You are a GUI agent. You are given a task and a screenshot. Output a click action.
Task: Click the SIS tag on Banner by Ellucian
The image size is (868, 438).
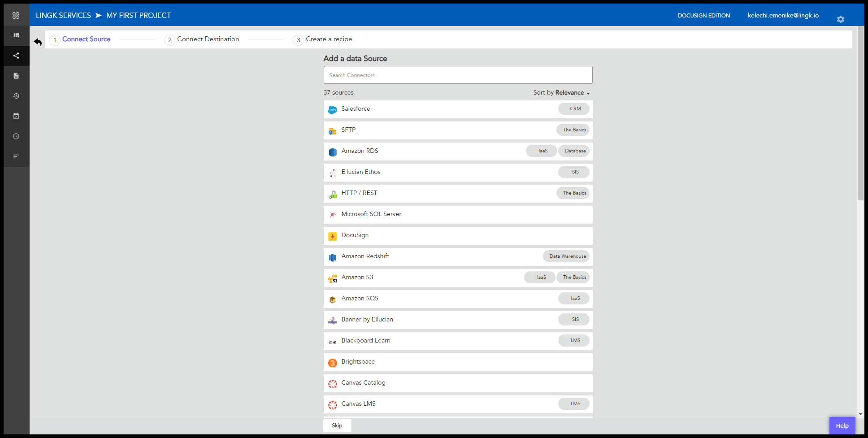(574, 319)
